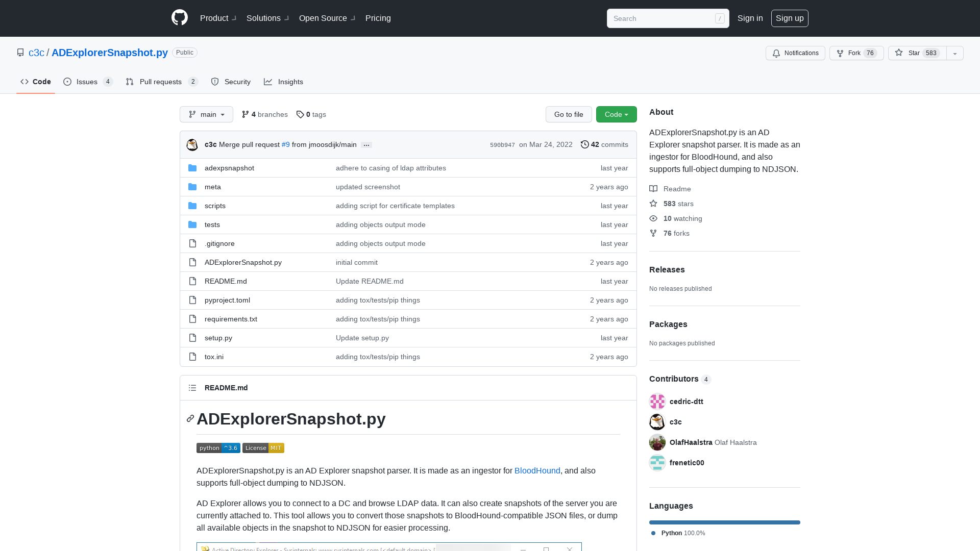Open the Packages heading link
The image size is (980, 551).
[668, 324]
